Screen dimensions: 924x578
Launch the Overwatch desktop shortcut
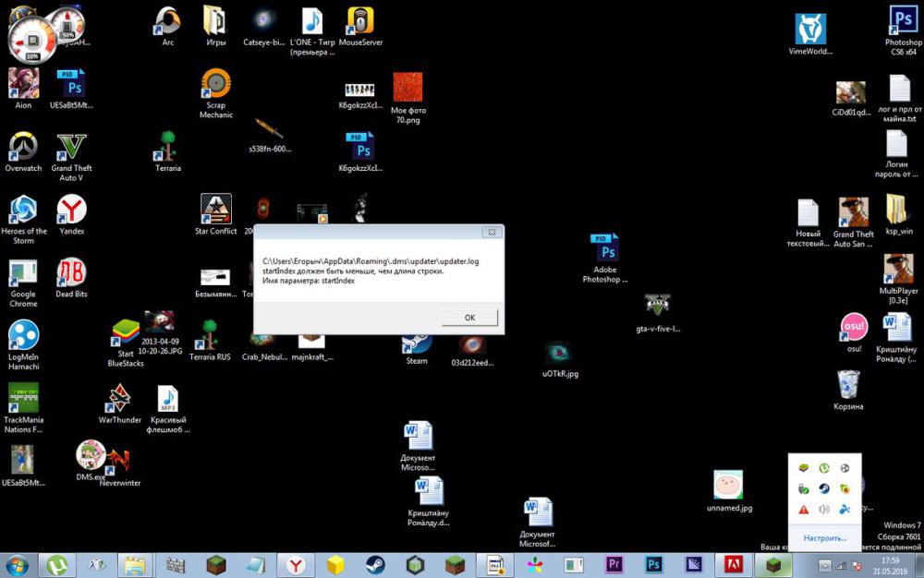click(x=24, y=151)
